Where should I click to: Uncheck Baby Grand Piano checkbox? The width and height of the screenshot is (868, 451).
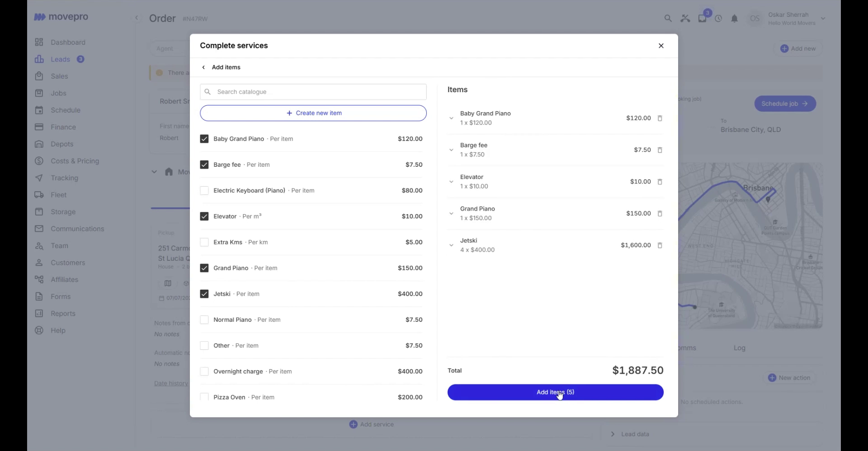coord(204,139)
